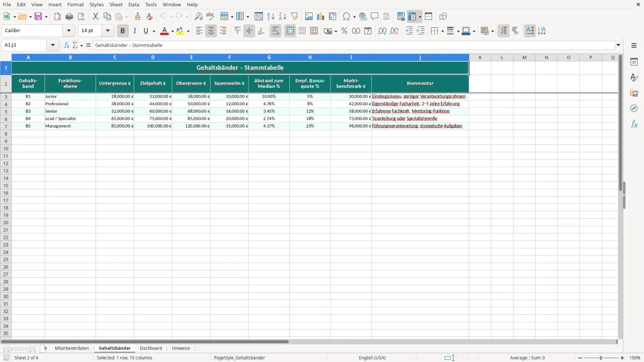Image resolution: width=644 pixels, height=362 pixels.
Task: Click the Select Function sigma button
Action: tap(75, 46)
